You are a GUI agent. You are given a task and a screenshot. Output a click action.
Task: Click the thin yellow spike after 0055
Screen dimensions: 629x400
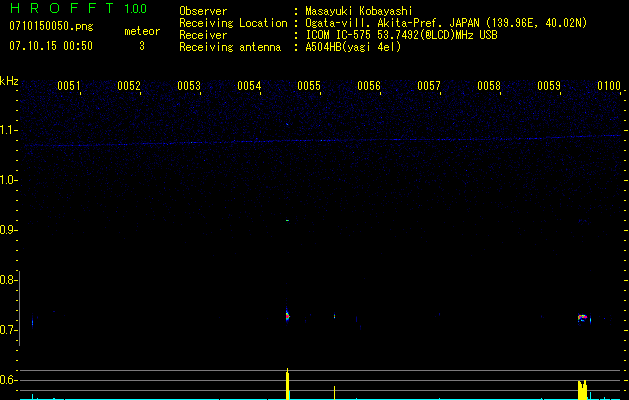[x=335, y=393]
